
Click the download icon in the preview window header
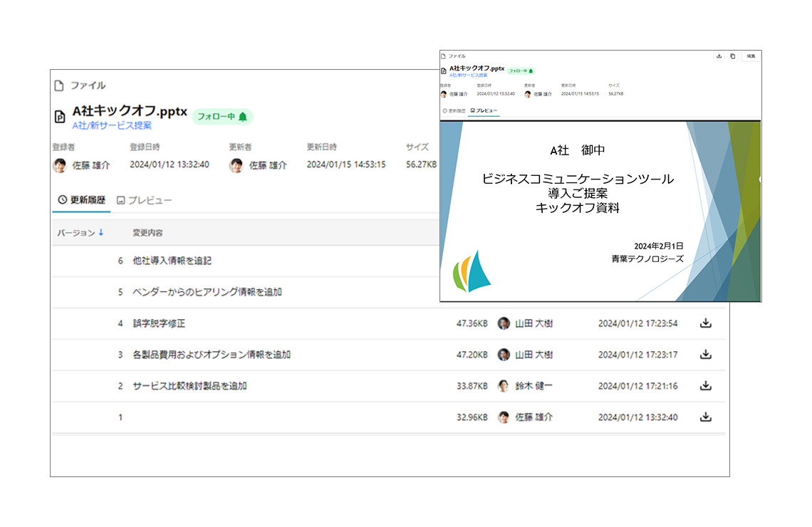pos(719,56)
